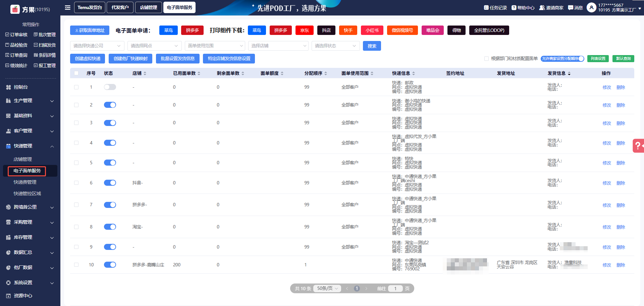Viewport: 644px width, 306px height.
Task: Open 任务记录 task records icon
Action: click(486, 7)
